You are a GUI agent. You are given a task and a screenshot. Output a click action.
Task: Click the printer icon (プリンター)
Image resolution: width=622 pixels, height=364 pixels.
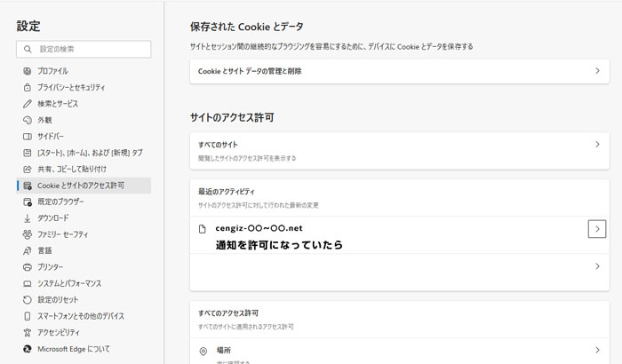tap(27, 267)
